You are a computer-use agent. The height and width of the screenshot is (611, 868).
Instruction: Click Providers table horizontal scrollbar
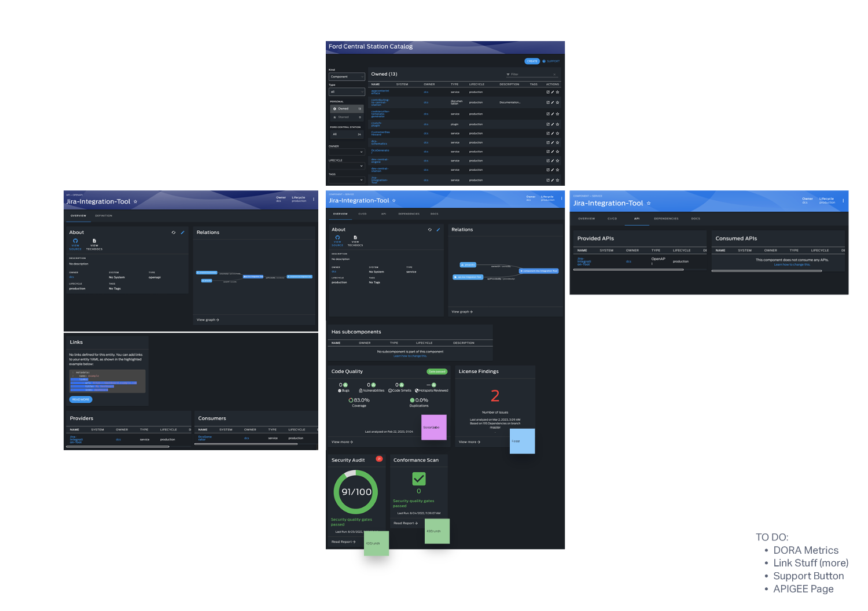tap(119, 447)
